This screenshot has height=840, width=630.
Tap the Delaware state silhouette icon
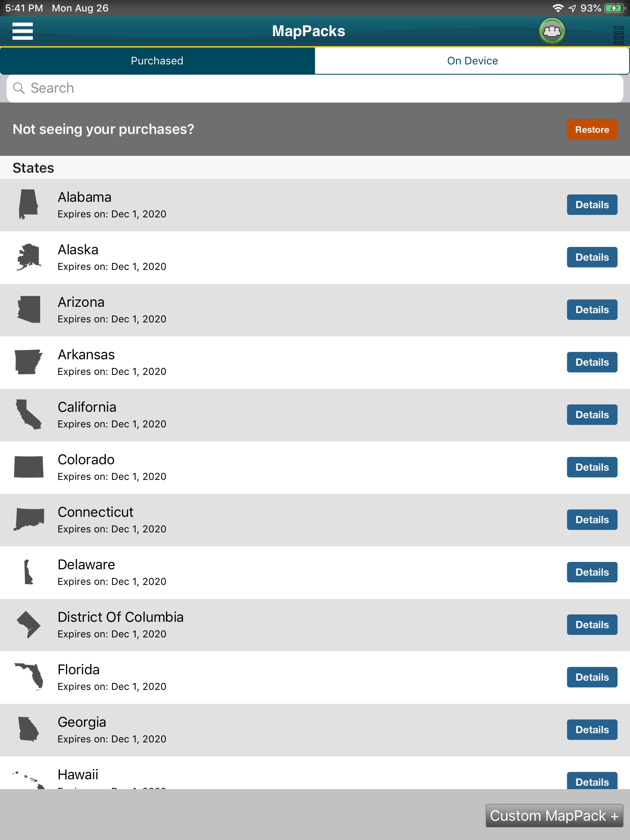(28, 572)
